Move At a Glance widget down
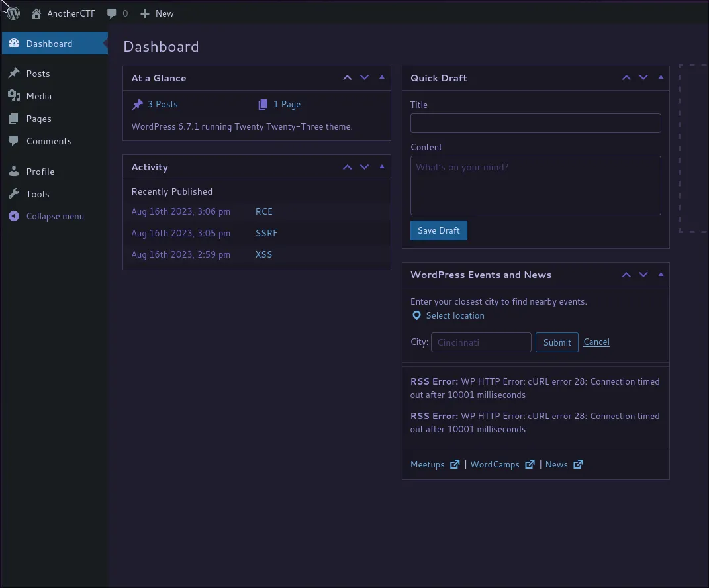This screenshot has width=709, height=588. tap(365, 77)
